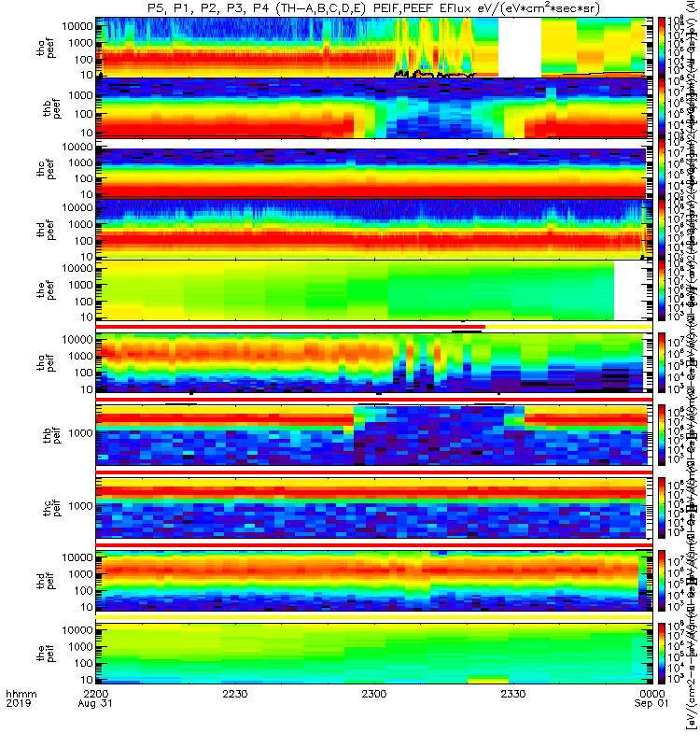
Task: Click the 'hhmm' axis format label
Action: (21, 694)
